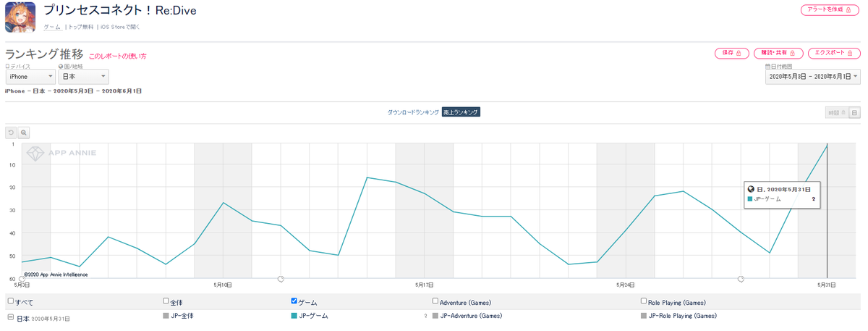This screenshot has width=868, height=331.
Task: Select the 日 daily granularity button
Action: coord(854,112)
